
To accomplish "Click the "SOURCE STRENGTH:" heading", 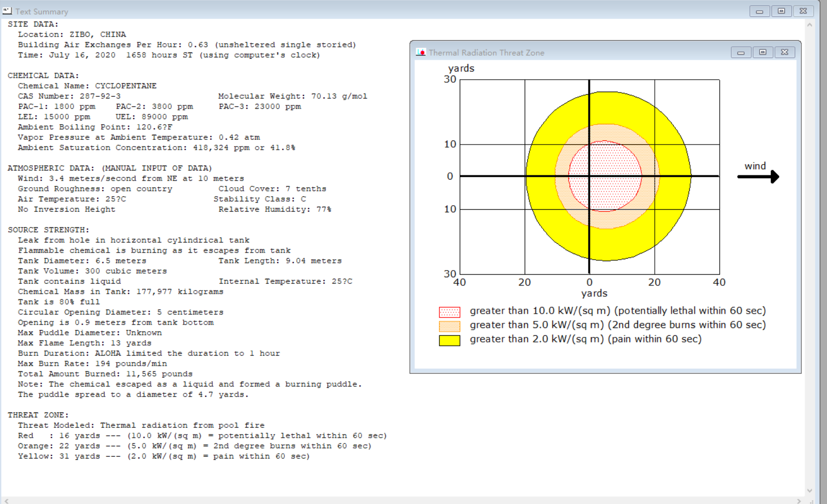I will (48, 230).
